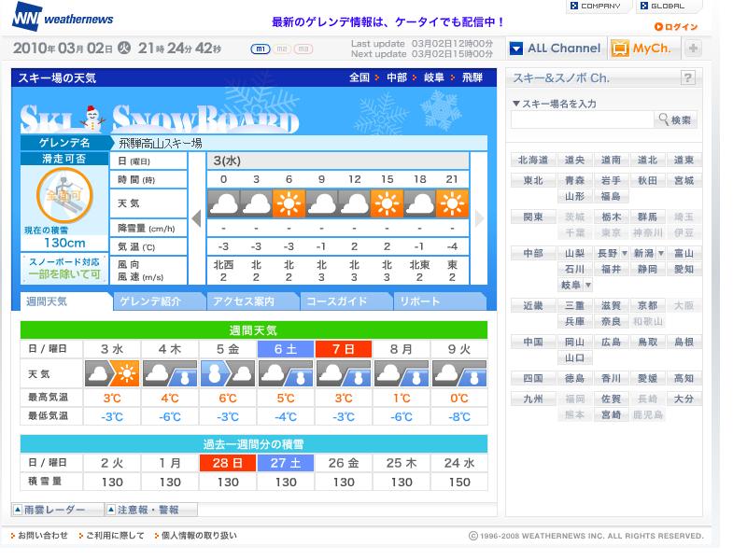Open the ALL Channel dropdown
747x560 pixels.
pos(555,49)
